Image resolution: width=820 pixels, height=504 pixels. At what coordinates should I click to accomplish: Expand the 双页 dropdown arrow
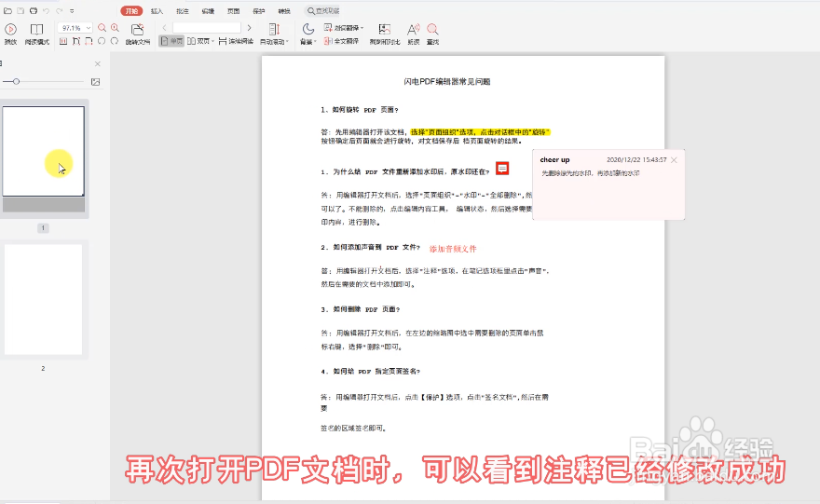[212, 41]
